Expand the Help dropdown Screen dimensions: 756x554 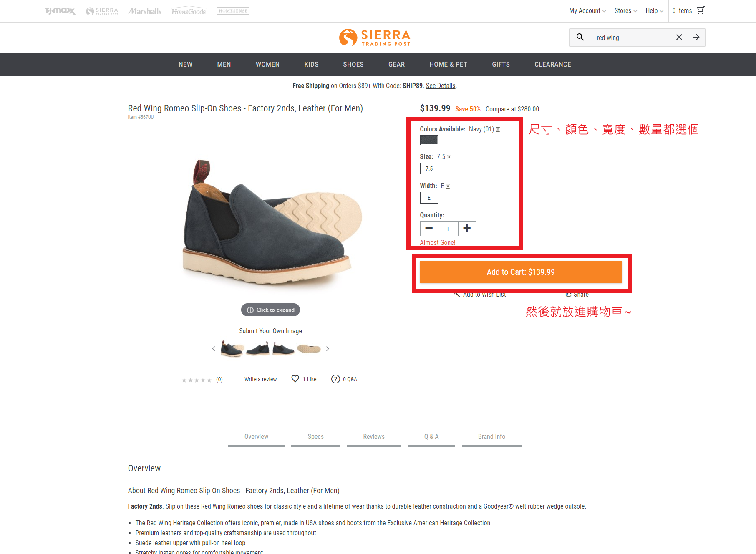click(x=654, y=11)
